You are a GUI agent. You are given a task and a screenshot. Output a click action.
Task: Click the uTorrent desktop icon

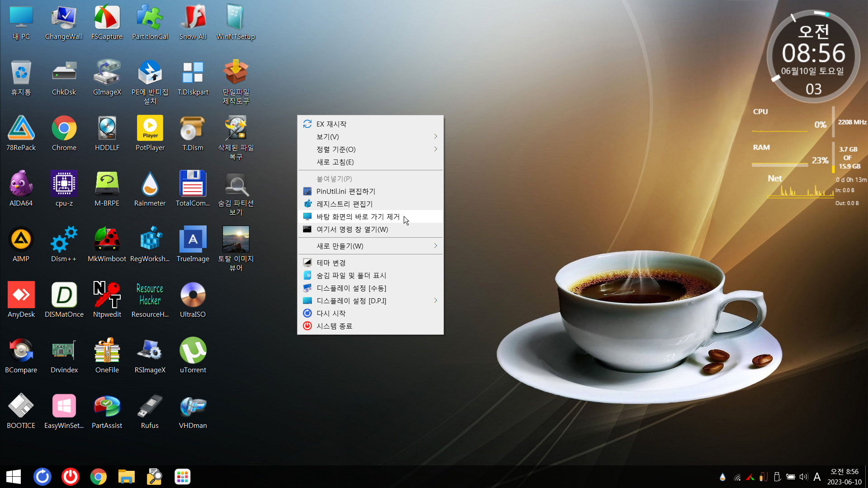tap(193, 356)
